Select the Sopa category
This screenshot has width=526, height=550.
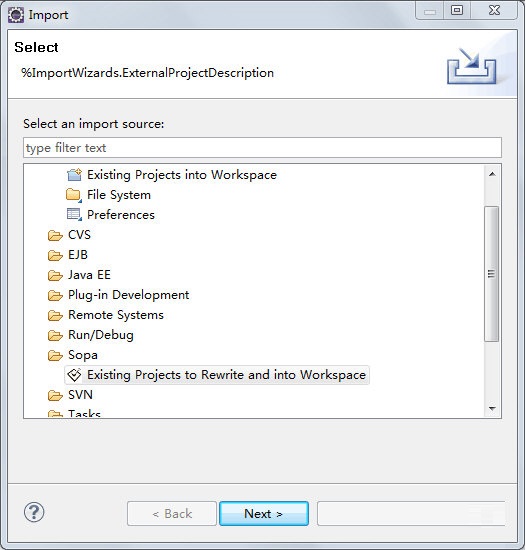83,355
